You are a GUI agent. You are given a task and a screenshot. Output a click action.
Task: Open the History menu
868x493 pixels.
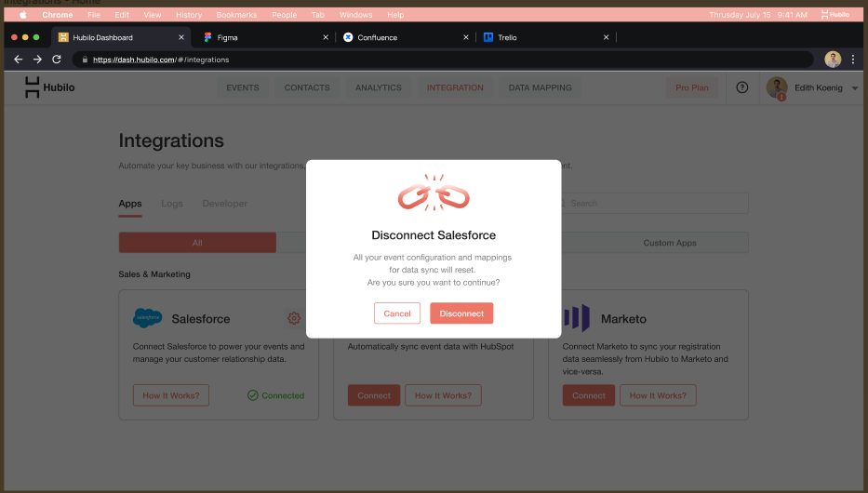(189, 15)
